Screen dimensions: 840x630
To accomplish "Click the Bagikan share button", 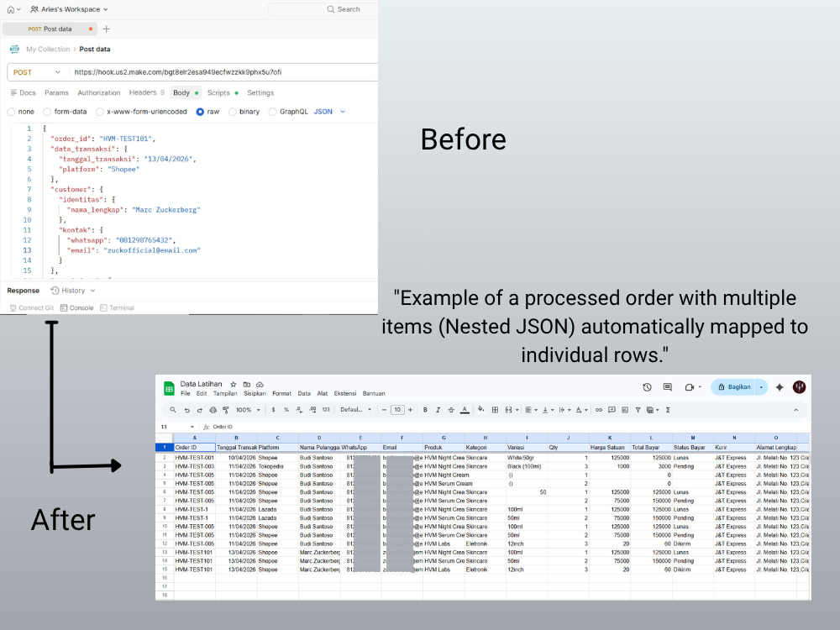I will pyautogui.click(x=732, y=387).
